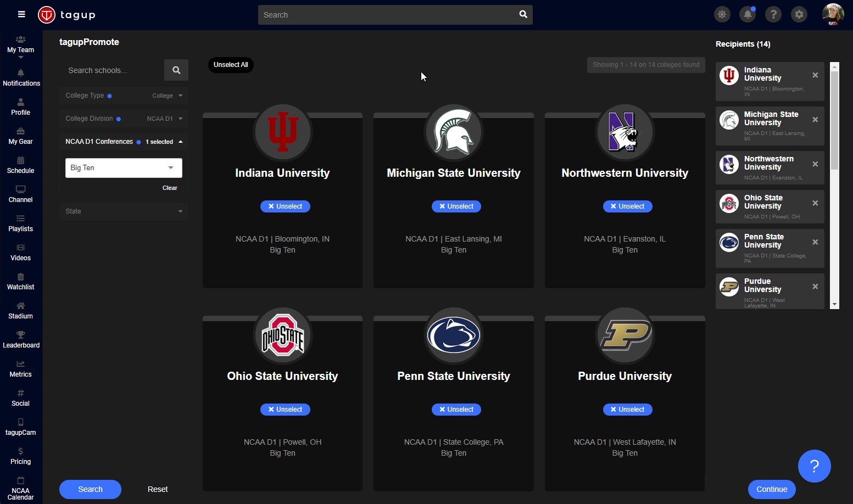Open Notifications from the sidebar
The image size is (853, 504).
(20, 79)
